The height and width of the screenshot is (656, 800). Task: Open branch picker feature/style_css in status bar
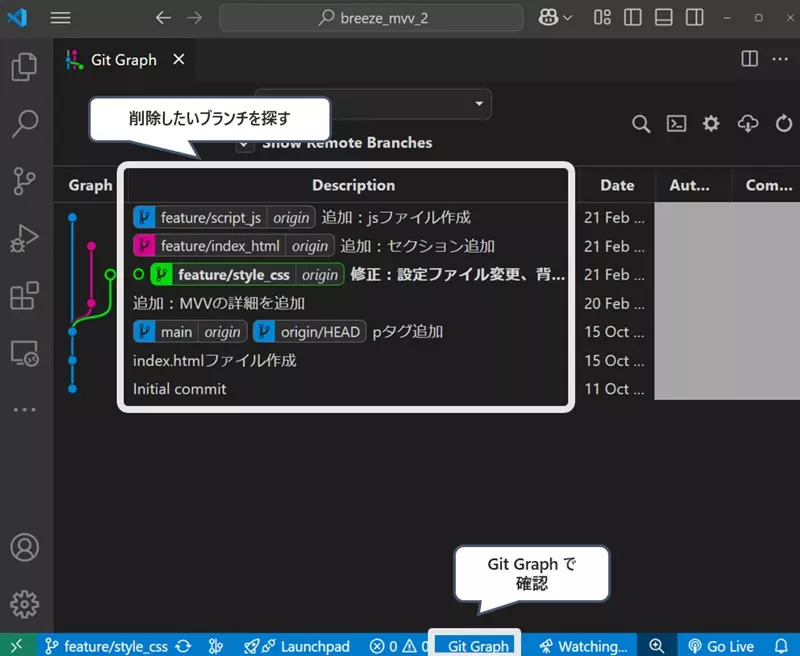click(x=107, y=646)
